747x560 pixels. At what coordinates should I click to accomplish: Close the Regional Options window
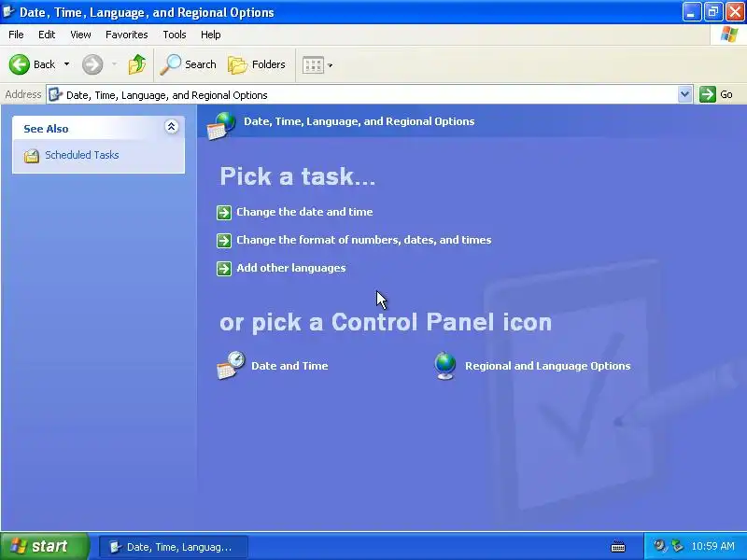point(735,12)
